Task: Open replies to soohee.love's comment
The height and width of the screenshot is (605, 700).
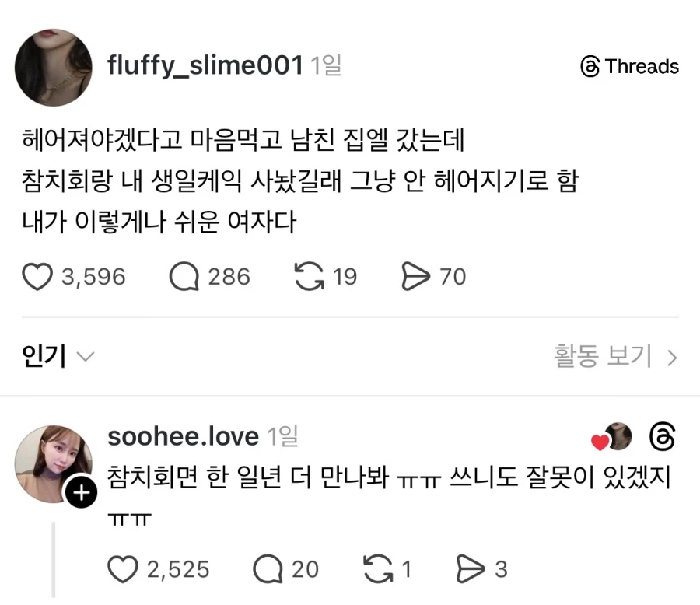Action: pyautogui.click(x=264, y=568)
